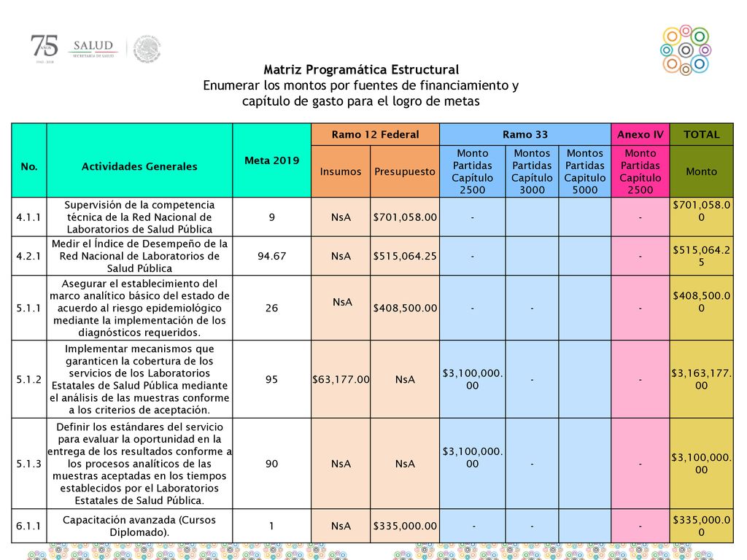This screenshot has width=747, height=560.
Task: Click the 'Ramo 33' header cell
Action: (x=525, y=134)
